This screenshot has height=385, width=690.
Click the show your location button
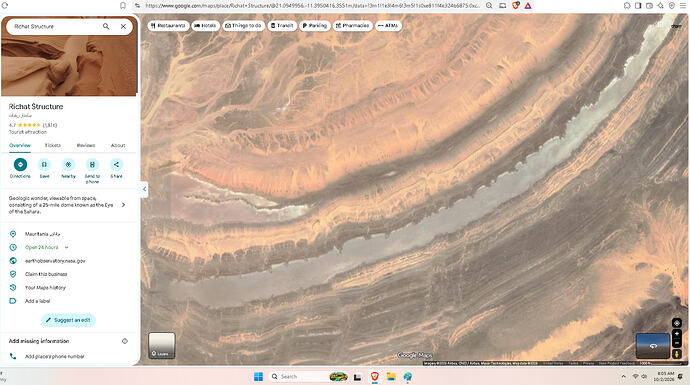(x=677, y=323)
